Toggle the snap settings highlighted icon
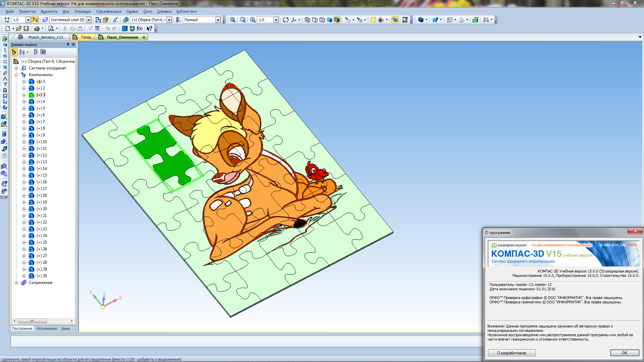 (x=35, y=20)
